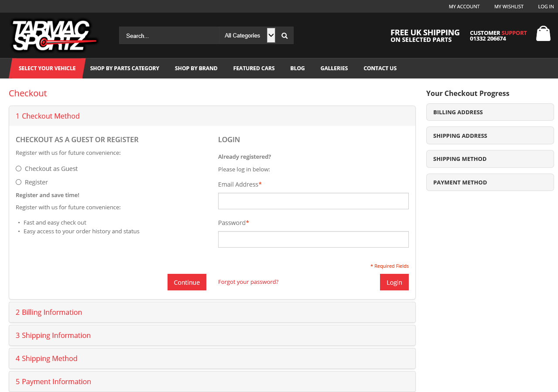Click into the Password field
558x392 pixels.
pos(313,239)
